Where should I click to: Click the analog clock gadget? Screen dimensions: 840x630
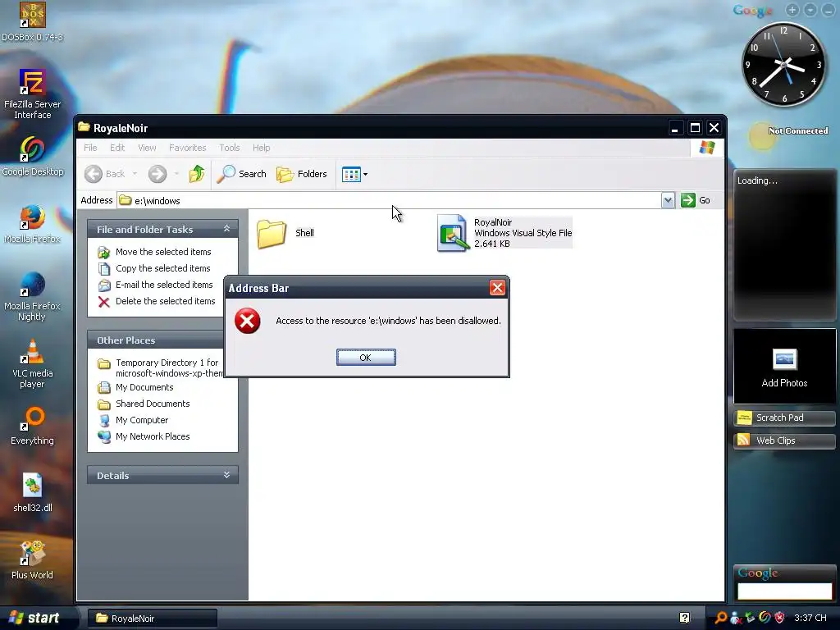pyautogui.click(x=783, y=64)
